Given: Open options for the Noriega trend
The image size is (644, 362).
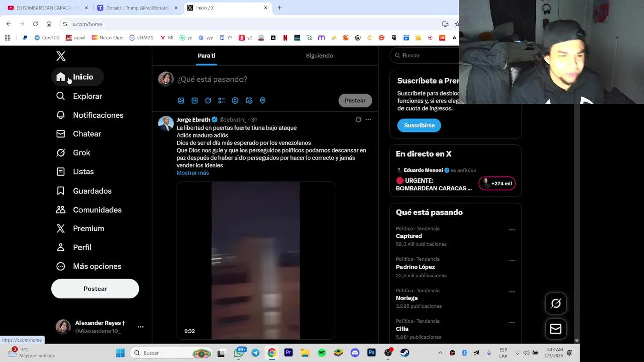Looking at the screenshot, I should (512, 292).
